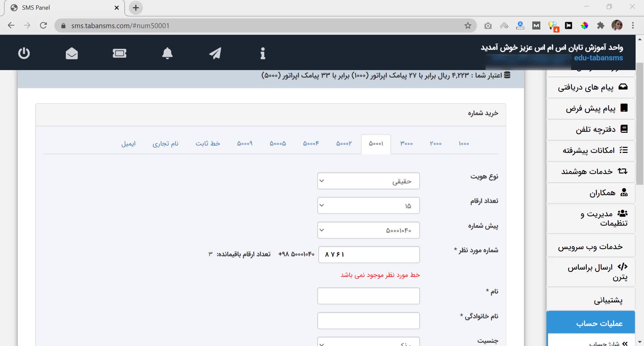Bookmark page with the star icon
The height and width of the screenshot is (346, 644).
pyautogui.click(x=468, y=25)
